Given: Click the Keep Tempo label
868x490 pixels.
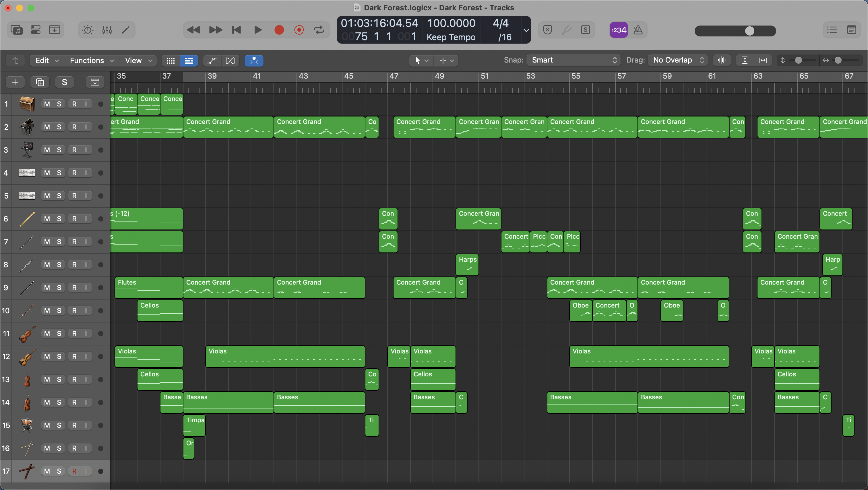Looking at the screenshot, I should click(451, 37).
